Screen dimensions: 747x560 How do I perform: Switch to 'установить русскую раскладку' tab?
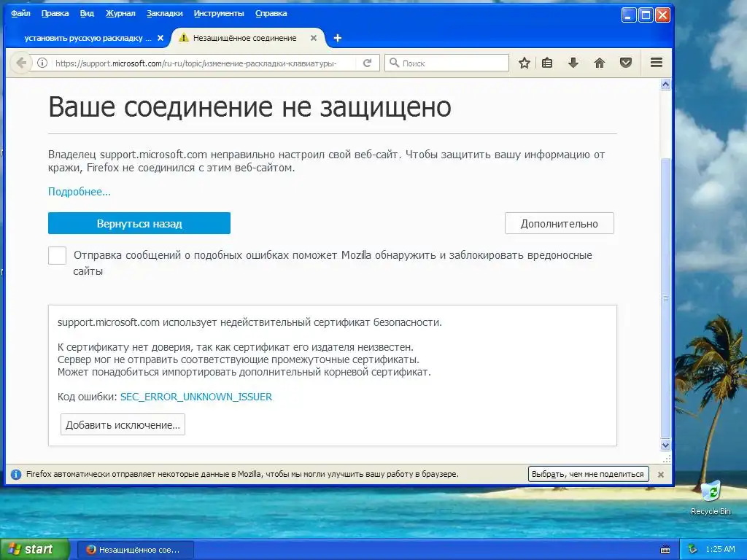88,38
